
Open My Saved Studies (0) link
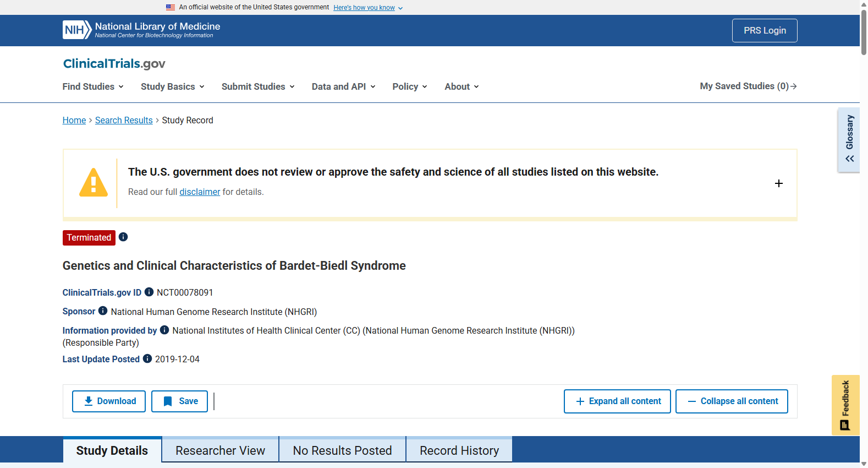[749, 86]
